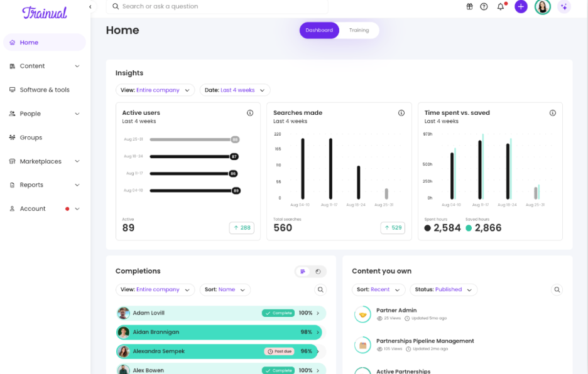The height and width of the screenshot is (374, 588).
Task: Open notifications via the bell icon
Action: pos(501,6)
